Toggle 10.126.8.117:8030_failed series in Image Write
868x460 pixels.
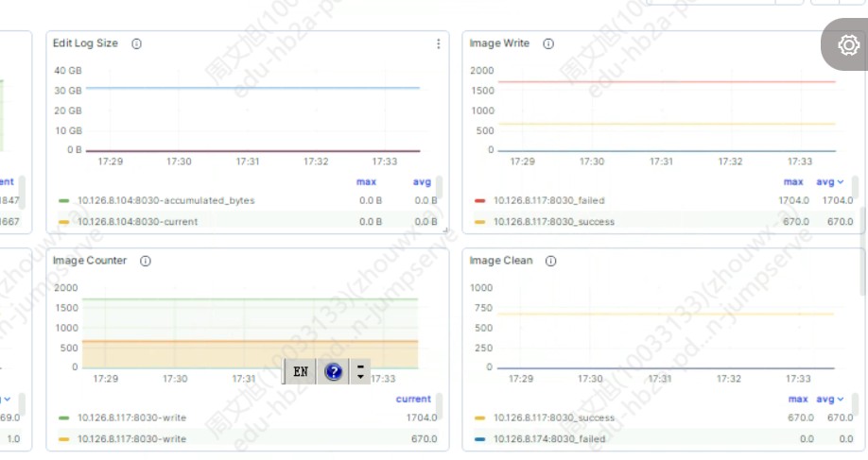click(549, 200)
